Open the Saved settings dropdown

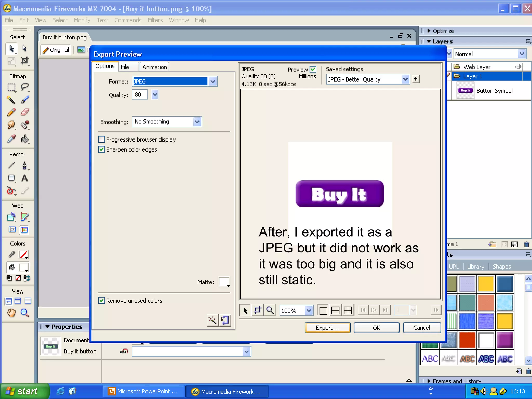tap(405, 79)
